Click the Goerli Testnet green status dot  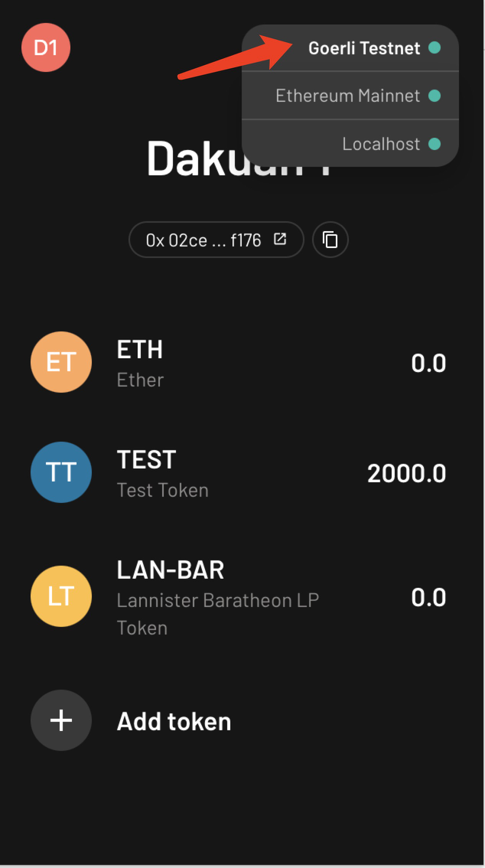435,48
